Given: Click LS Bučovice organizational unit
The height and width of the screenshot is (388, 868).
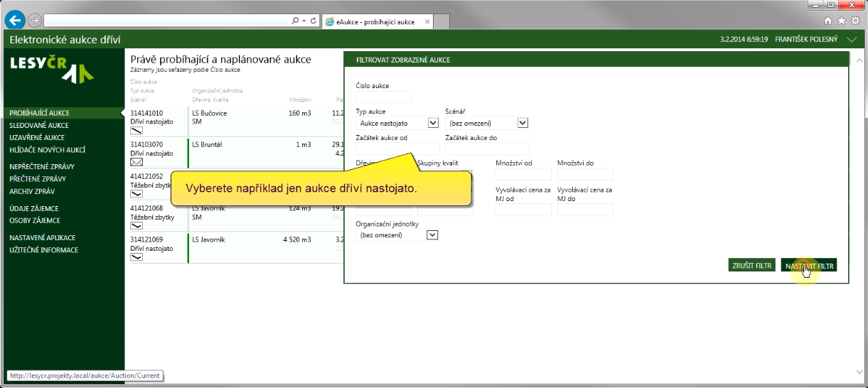Looking at the screenshot, I should pos(210,113).
